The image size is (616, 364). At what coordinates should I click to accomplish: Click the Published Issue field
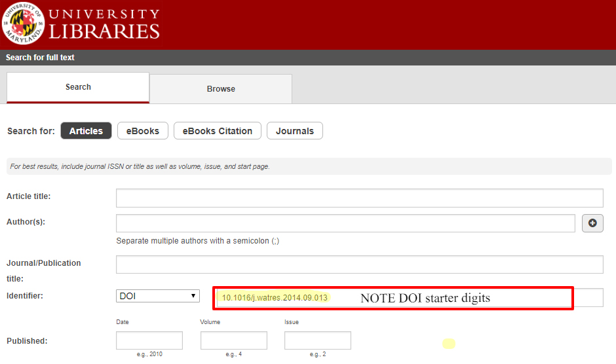click(x=318, y=340)
